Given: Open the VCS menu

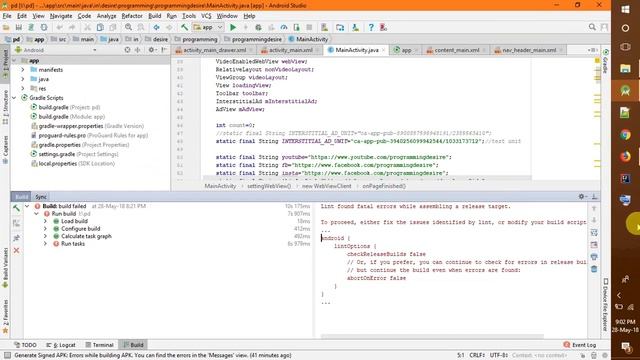Looking at the screenshot, I should coord(206,16).
